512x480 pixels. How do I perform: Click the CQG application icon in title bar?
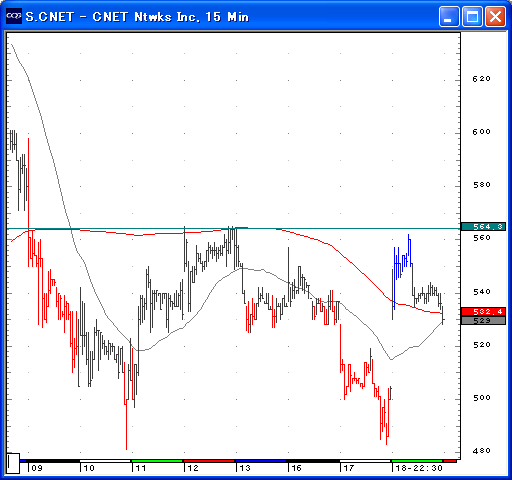(14, 16)
